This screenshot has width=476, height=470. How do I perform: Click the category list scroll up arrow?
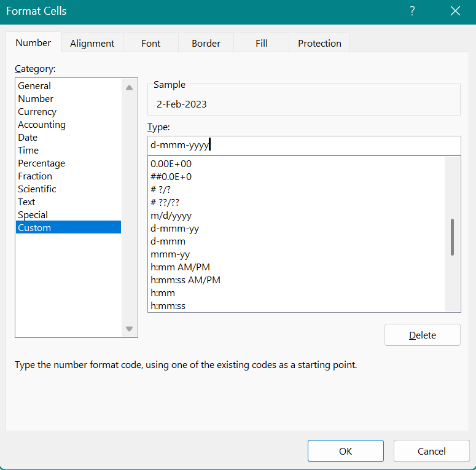(130, 87)
